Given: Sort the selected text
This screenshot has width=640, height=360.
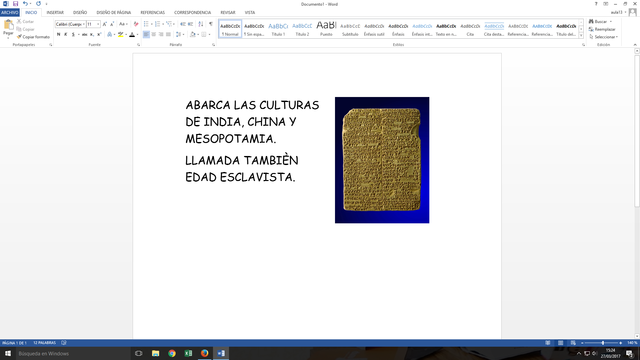Looking at the screenshot, I should click(x=201, y=24).
